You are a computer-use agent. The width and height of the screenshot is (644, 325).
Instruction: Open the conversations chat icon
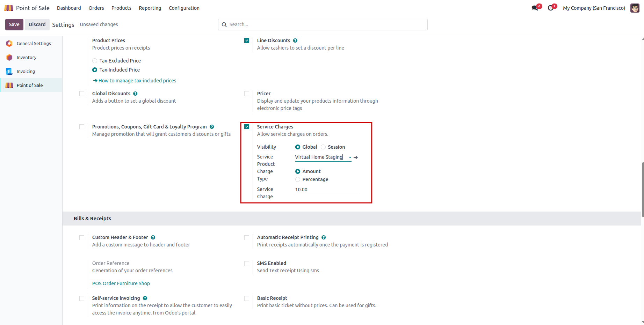pyautogui.click(x=535, y=8)
